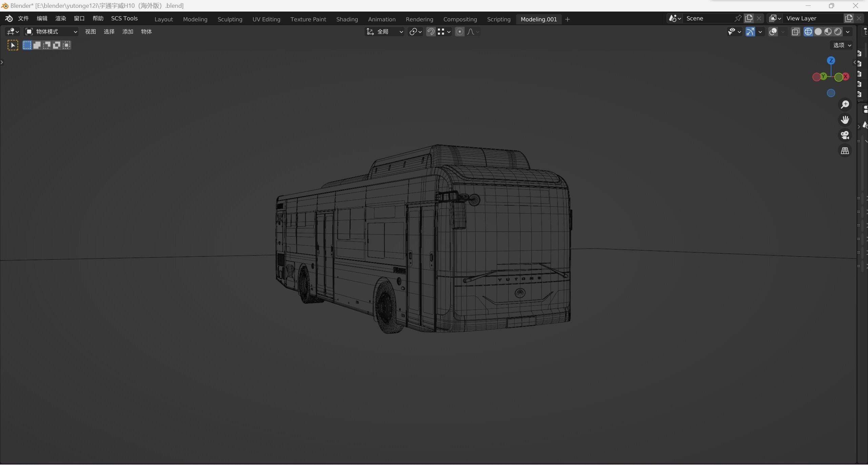Select the tweak select tool icon
The width and height of the screenshot is (868, 465).
tap(13, 45)
